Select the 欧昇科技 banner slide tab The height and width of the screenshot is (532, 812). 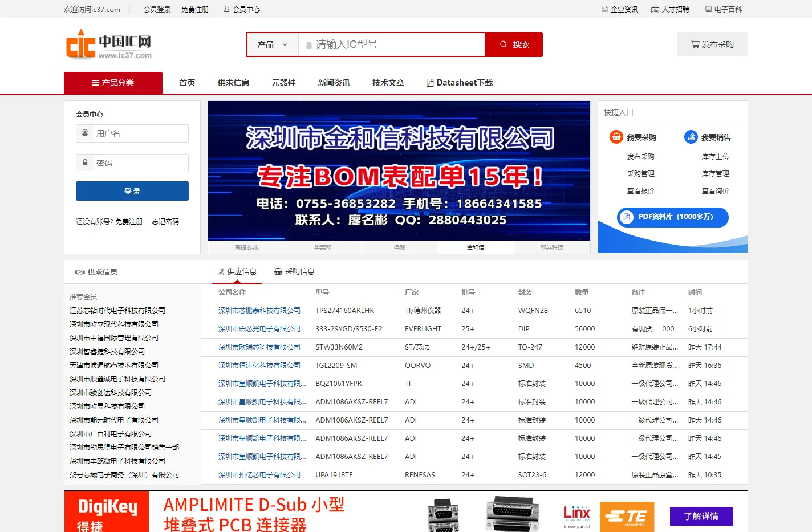point(552,247)
